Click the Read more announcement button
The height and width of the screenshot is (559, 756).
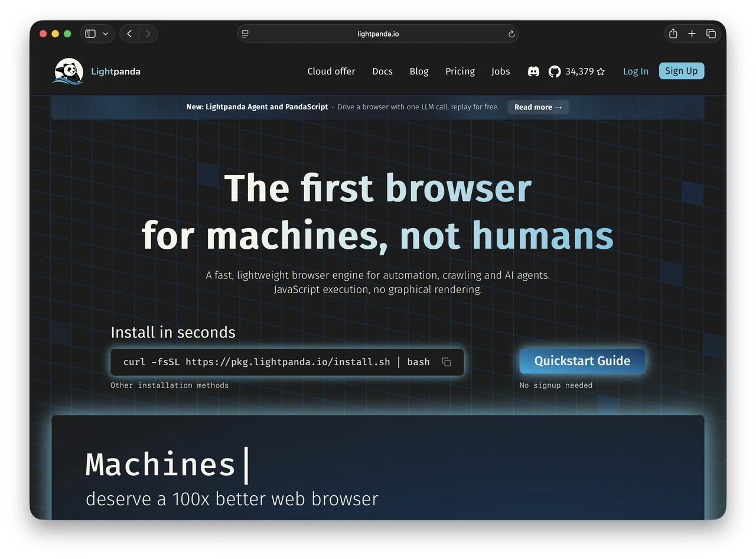[x=538, y=107]
